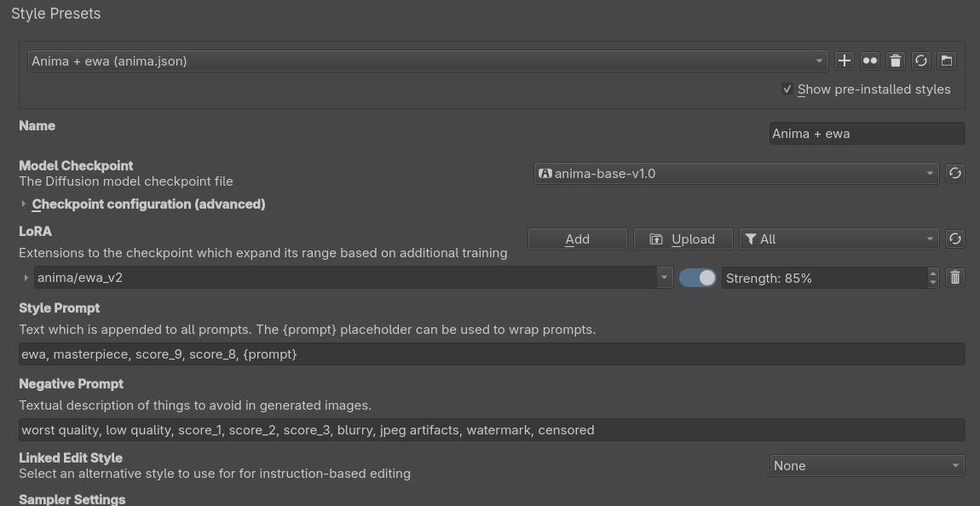This screenshot has height=506, width=980.
Task: Click into the Style Prompt text field
Action: coord(492,354)
